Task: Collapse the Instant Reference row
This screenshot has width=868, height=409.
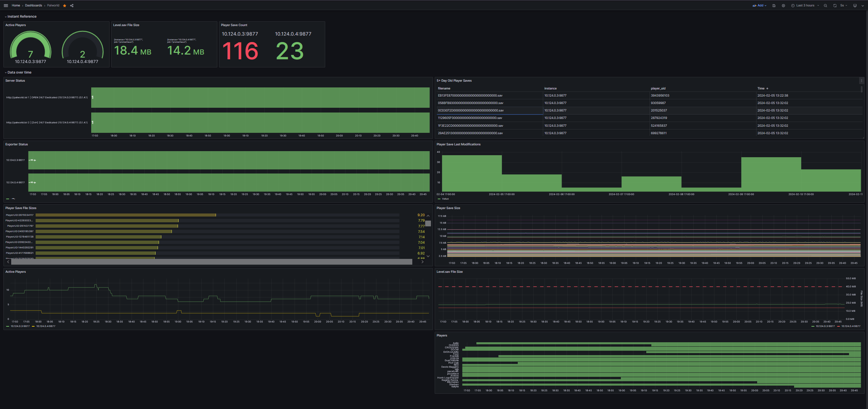Action: coord(22,16)
